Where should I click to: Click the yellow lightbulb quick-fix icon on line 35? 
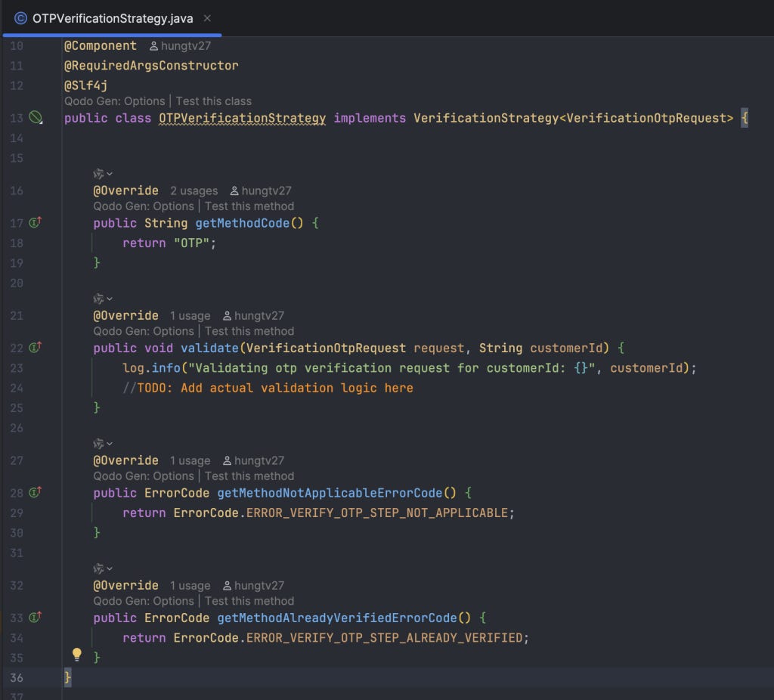pos(77,655)
